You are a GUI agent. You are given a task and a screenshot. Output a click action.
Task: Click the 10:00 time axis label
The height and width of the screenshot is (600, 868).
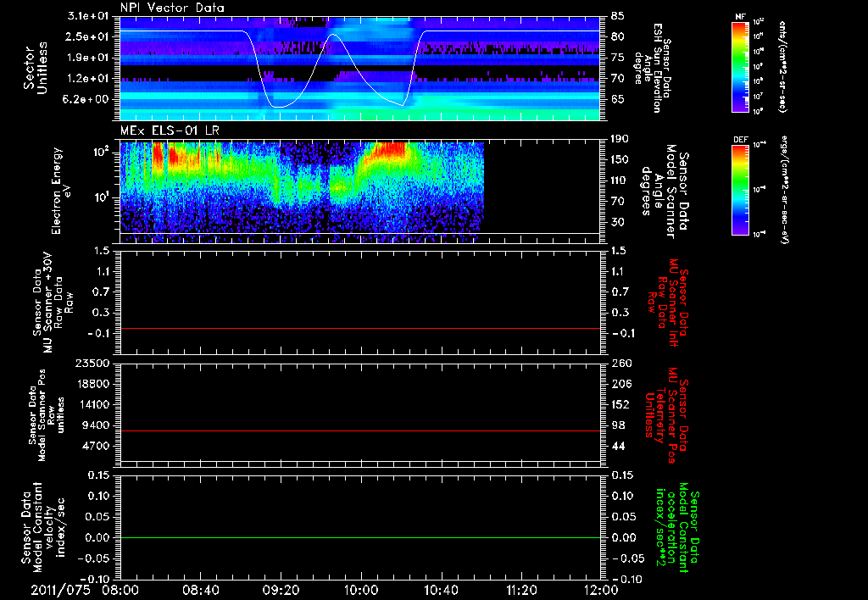(x=360, y=590)
